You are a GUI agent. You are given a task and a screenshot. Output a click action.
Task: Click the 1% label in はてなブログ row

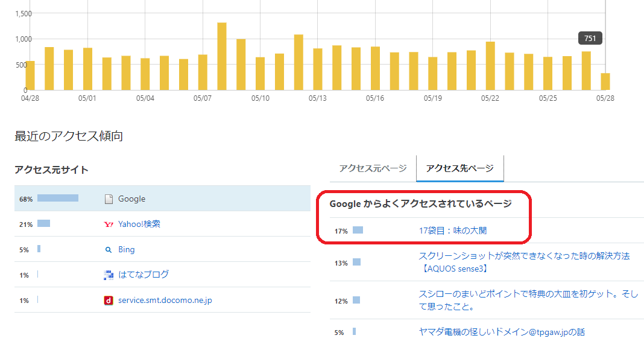click(24, 275)
